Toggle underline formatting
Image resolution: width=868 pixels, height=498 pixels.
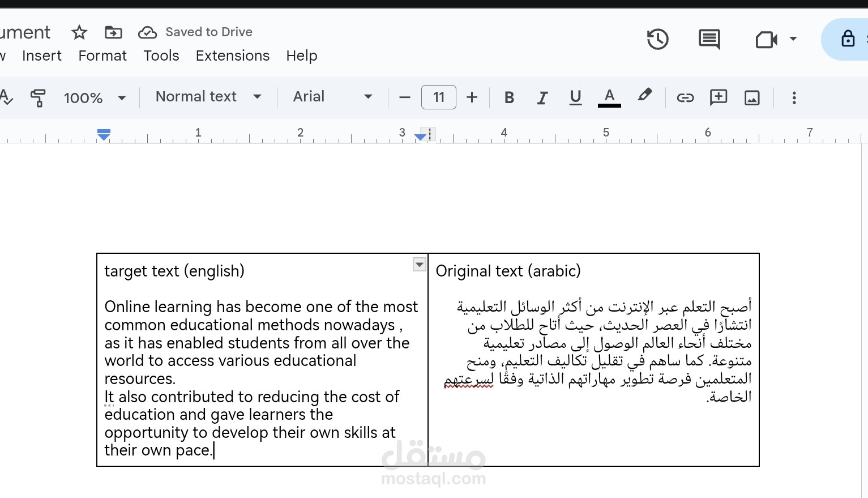click(x=575, y=97)
